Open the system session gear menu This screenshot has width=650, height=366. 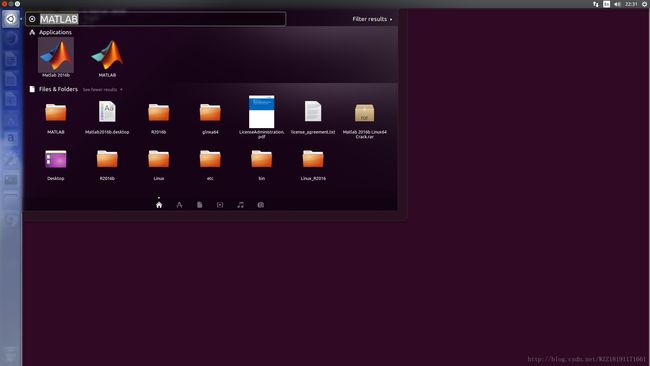645,4
